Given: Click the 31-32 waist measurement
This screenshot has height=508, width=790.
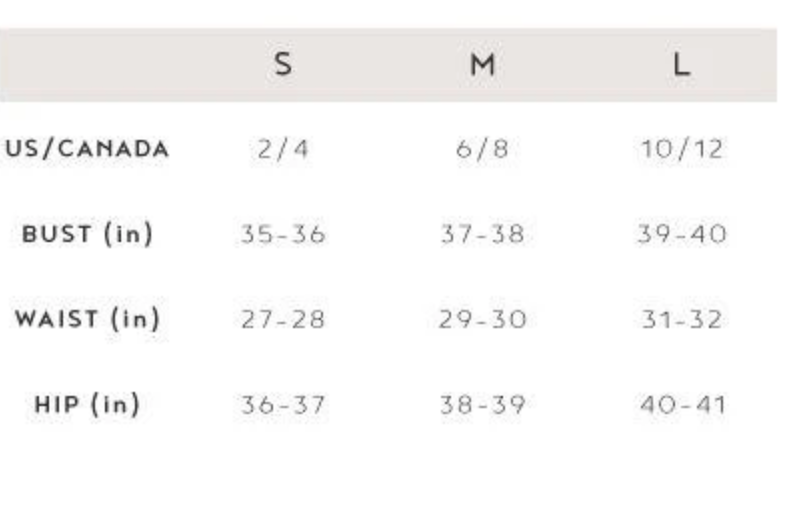Looking at the screenshot, I should tap(681, 320).
